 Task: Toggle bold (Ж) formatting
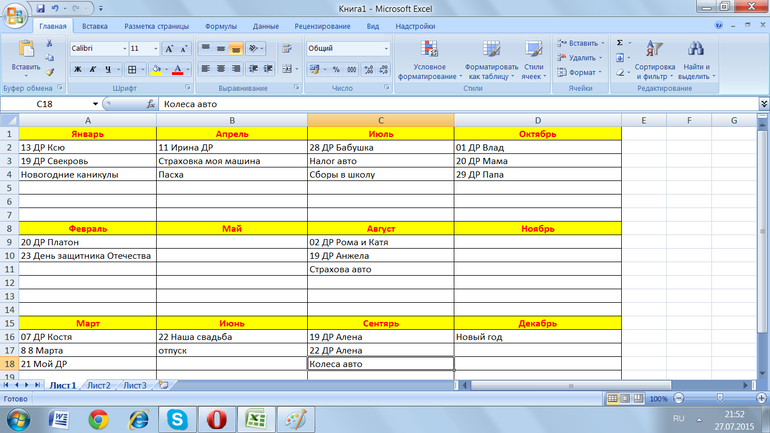pyautogui.click(x=78, y=70)
